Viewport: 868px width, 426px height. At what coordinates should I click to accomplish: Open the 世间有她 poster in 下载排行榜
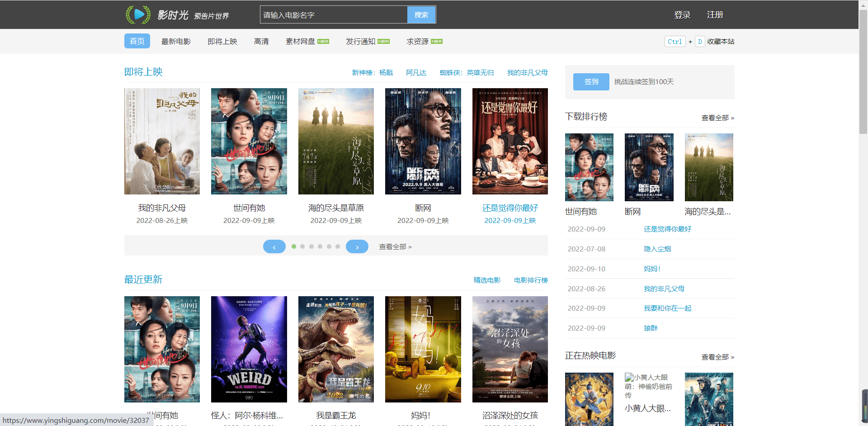click(x=589, y=167)
